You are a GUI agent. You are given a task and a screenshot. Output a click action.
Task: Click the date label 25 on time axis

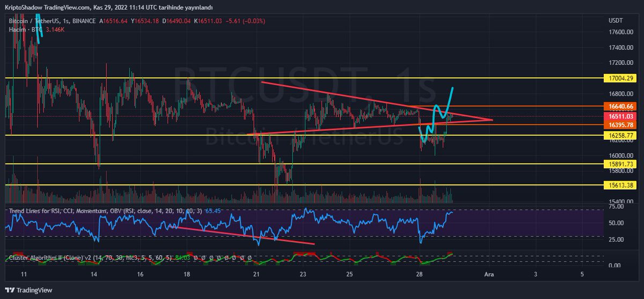coord(350,274)
